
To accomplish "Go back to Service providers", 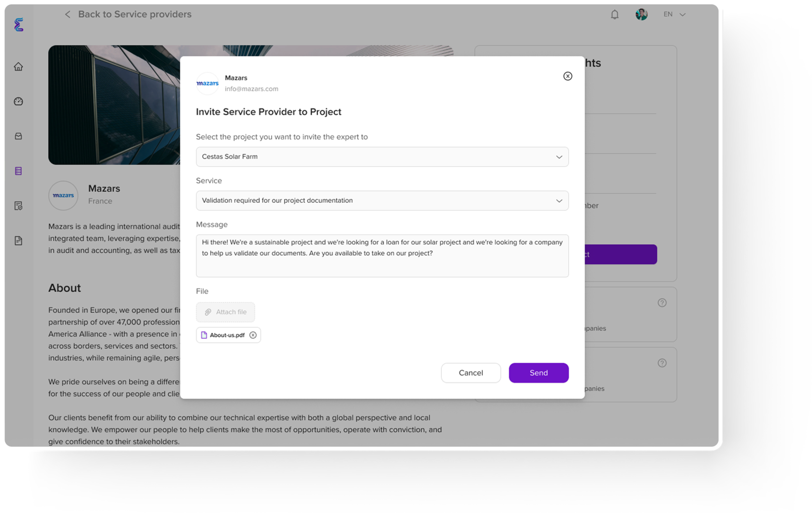I will click(128, 14).
